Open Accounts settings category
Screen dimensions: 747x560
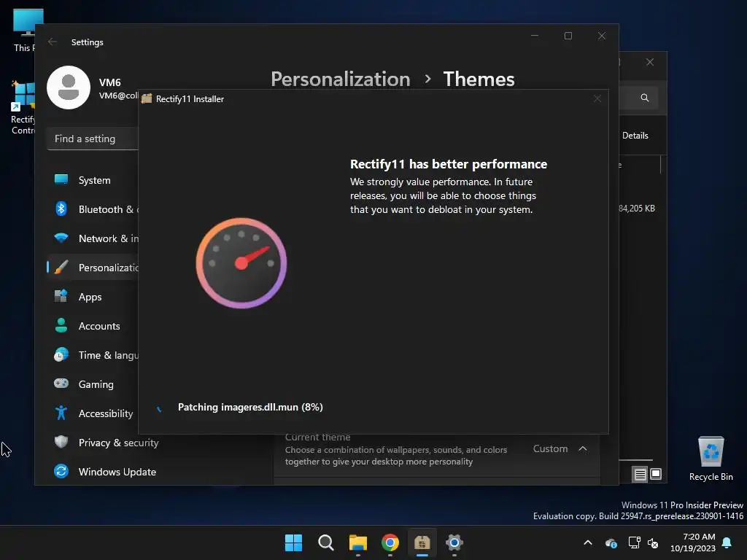click(x=93, y=326)
